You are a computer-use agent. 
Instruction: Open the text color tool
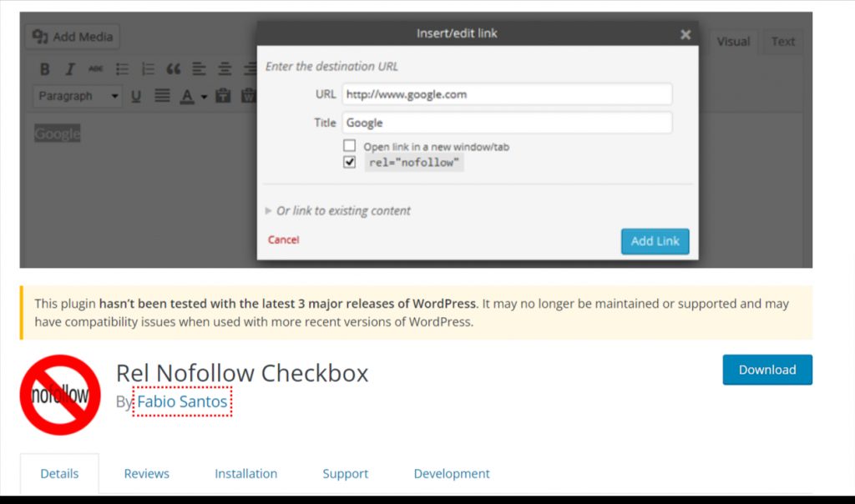point(185,95)
